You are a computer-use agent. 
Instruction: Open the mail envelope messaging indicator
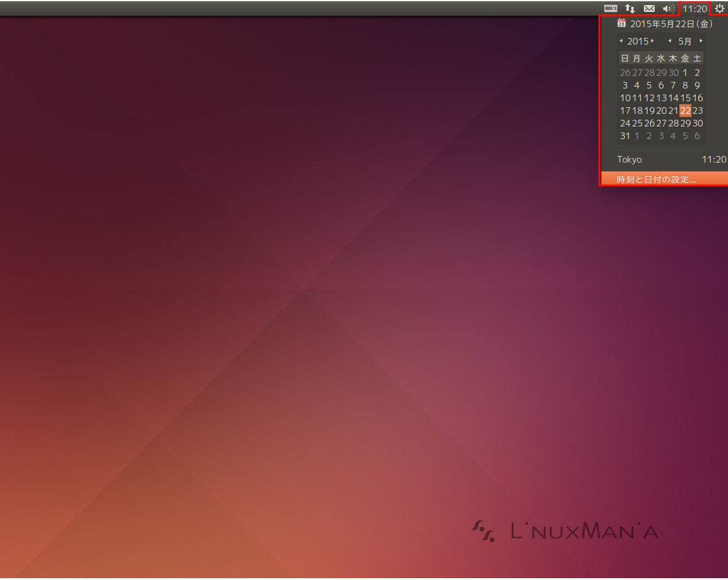click(649, 9)
